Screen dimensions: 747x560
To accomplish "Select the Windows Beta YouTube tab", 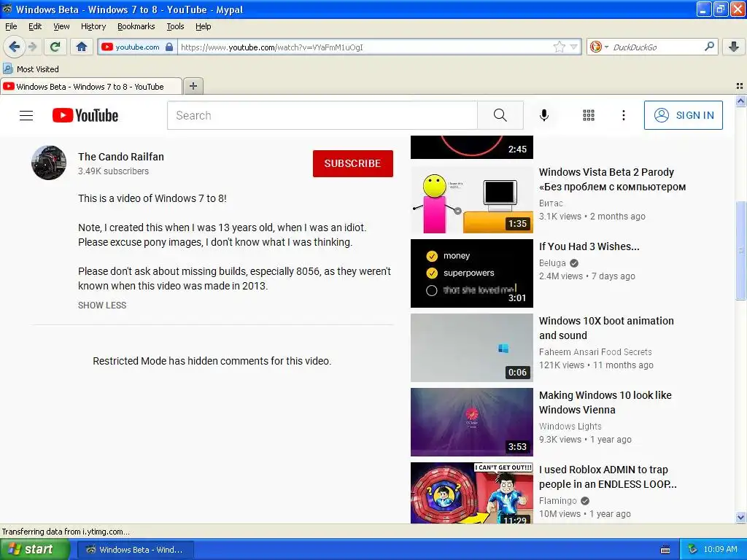I will (91, 86).
